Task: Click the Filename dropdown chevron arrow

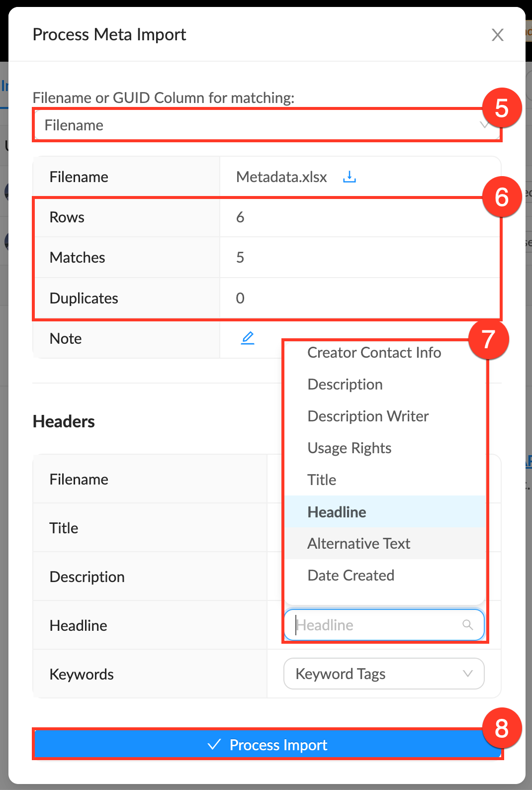Action: [484, 125]
